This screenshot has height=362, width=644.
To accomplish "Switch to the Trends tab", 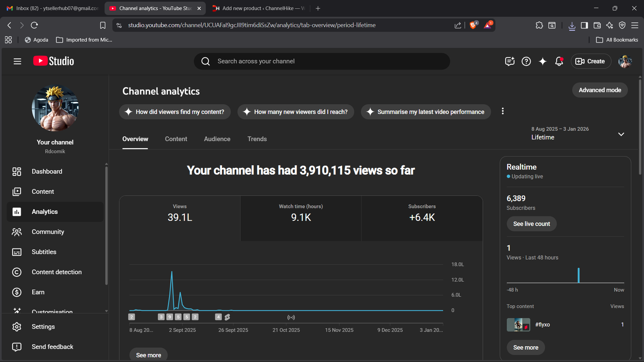I will point(257,139).
